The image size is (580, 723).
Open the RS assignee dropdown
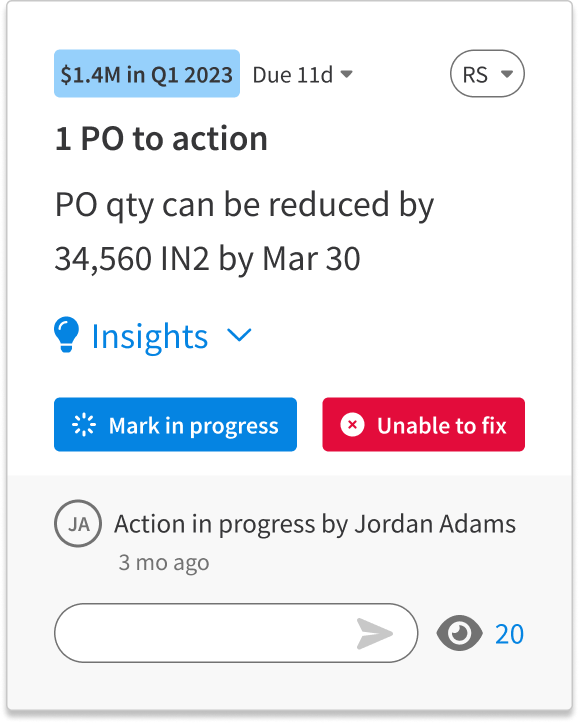(x=487, y=74)
